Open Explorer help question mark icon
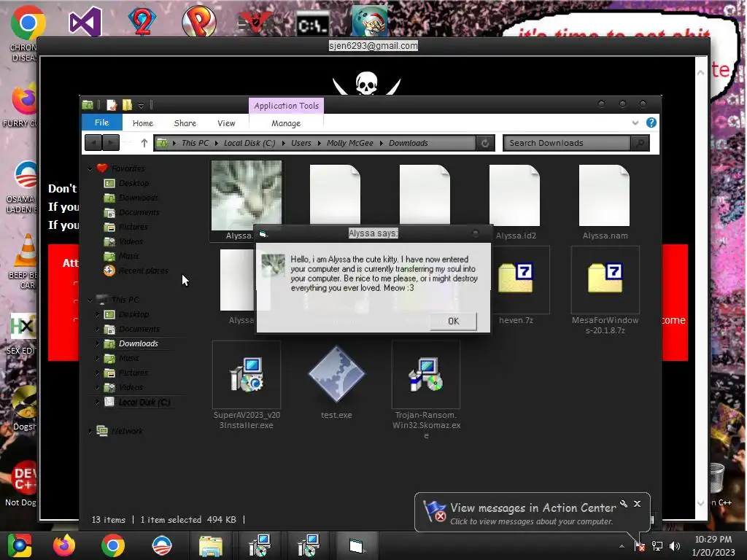Viewport: 747px width, 560px height. [x=651, y=122]
